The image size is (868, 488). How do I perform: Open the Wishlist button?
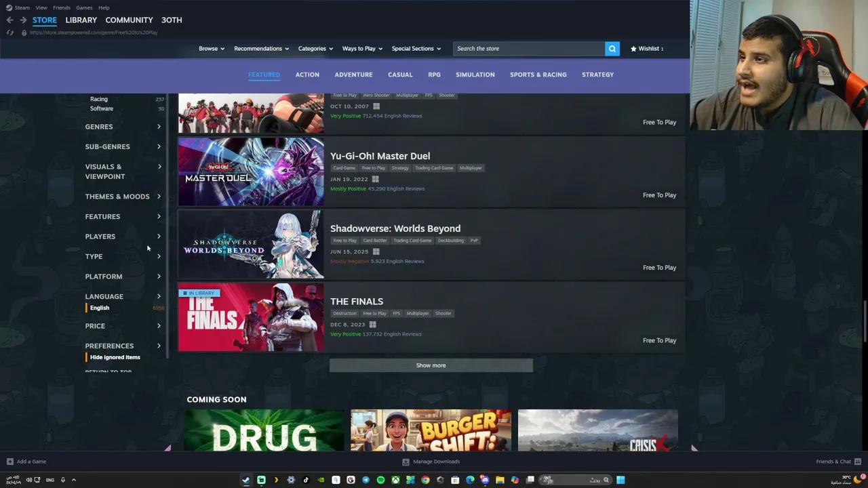(x=647, y=49)
